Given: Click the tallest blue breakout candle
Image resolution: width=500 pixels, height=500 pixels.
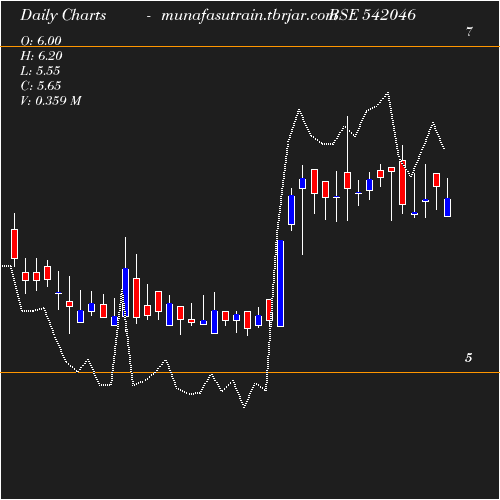Looking at the screenshot, I should pos(281,283).
